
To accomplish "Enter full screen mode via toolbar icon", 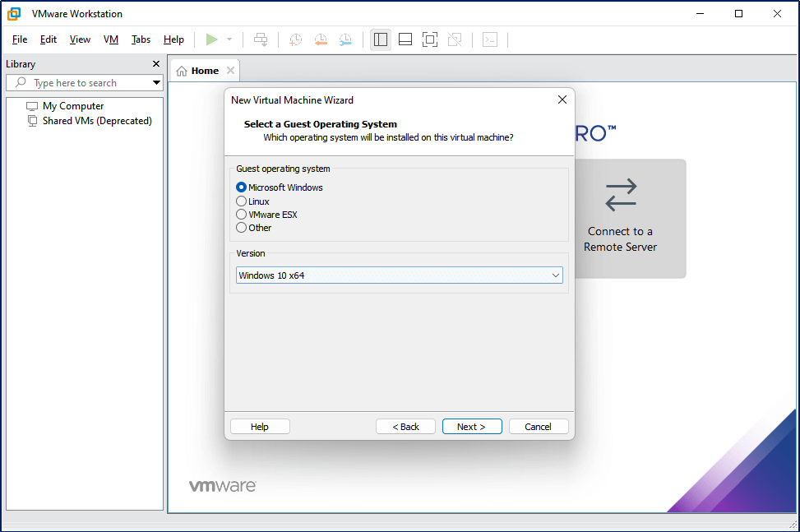I will click(430, 39).
